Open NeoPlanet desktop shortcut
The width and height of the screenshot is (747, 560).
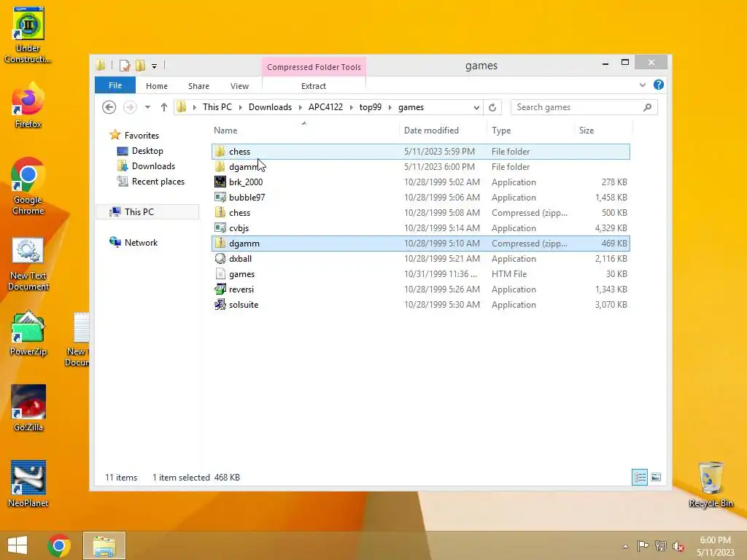coord(28,484)
